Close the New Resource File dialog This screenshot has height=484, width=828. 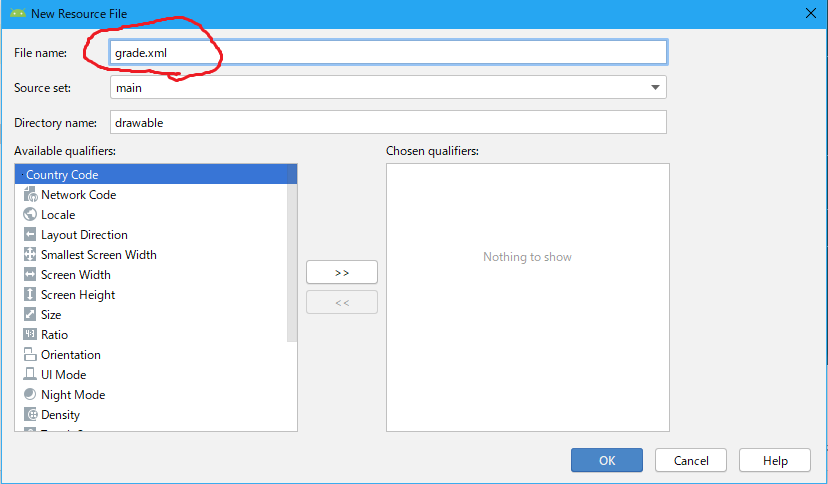coord(811,13)
